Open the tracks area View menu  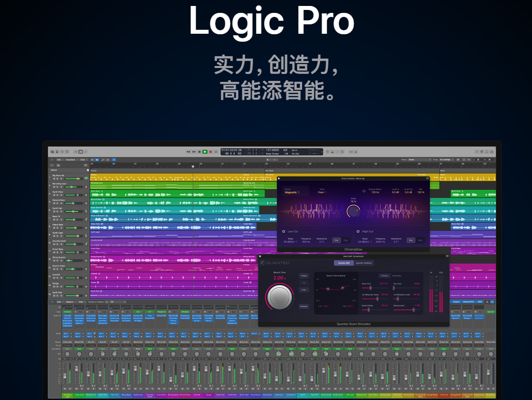83,159
